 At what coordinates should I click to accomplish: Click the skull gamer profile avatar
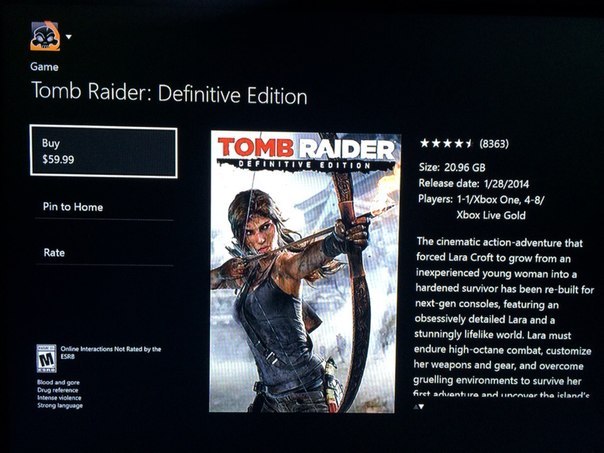45,36
